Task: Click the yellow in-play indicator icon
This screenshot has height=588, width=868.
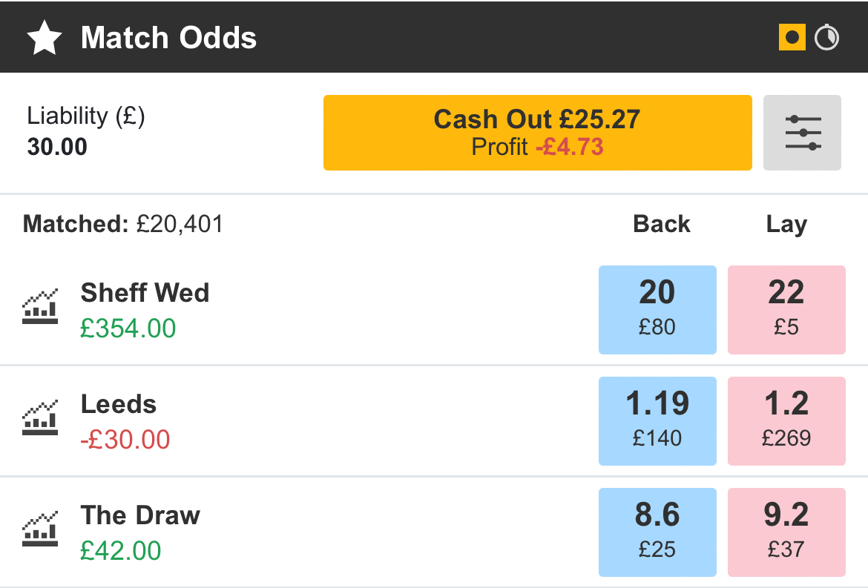Action: point(792,38)
